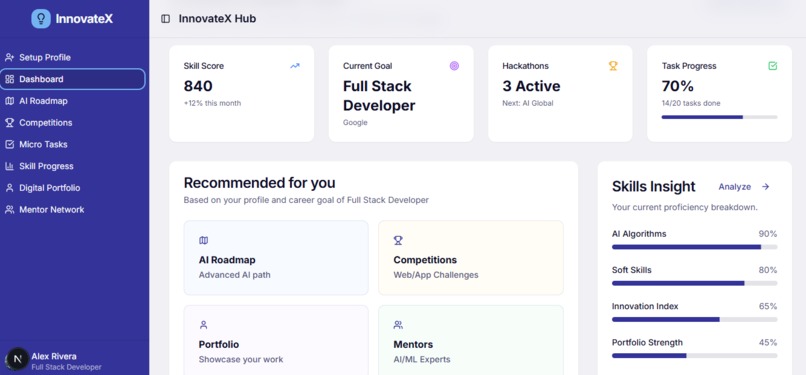Click Alex Rivera's avatar
This screenshot has width=806, height=375.
click(x=17, y=359)
